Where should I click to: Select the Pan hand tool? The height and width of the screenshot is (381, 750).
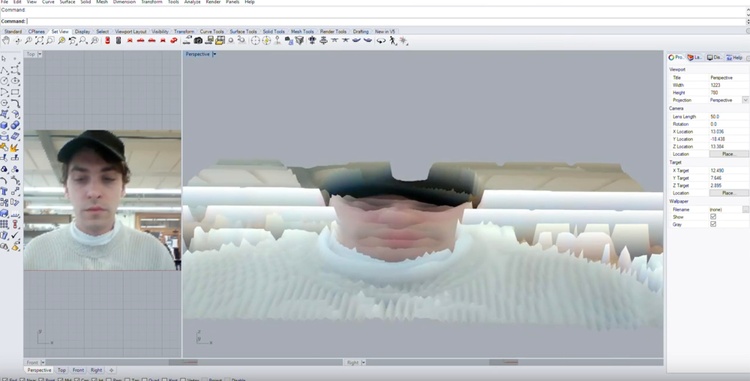(x=6, y=41)
